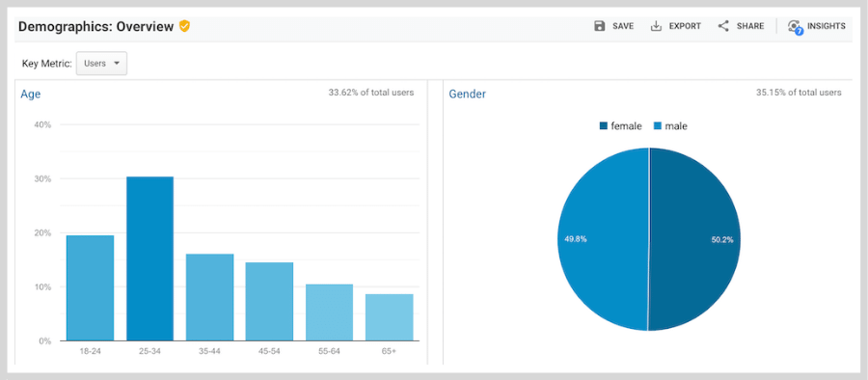868x380 pixels.
Task: Open the Gender report link
Action: [467, 95]
